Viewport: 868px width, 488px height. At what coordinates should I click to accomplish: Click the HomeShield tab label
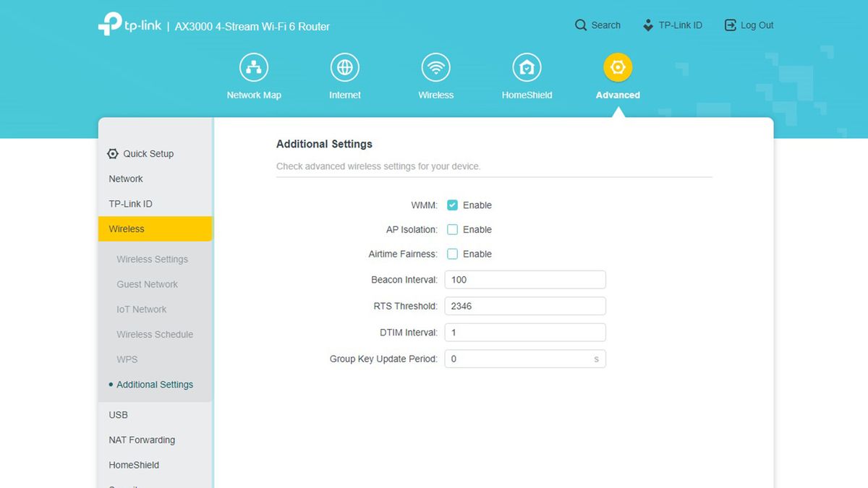[527, 95]
